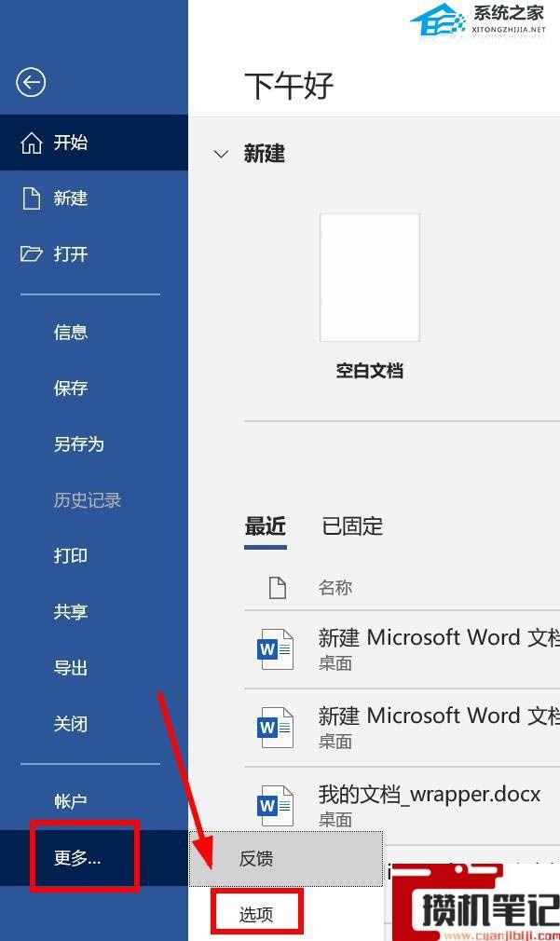The height and width of the screenshot is (941, 560).
Task: Expand the 更多... menu
Action: pos(93,858)
